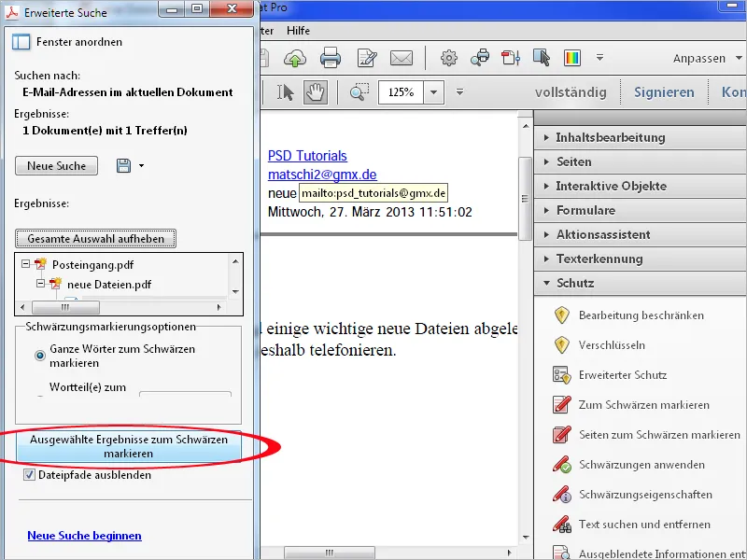This screenshot has height=560, width=747.
Task: Open the save results dropdown arrow
Action: (x=141, y=166)
